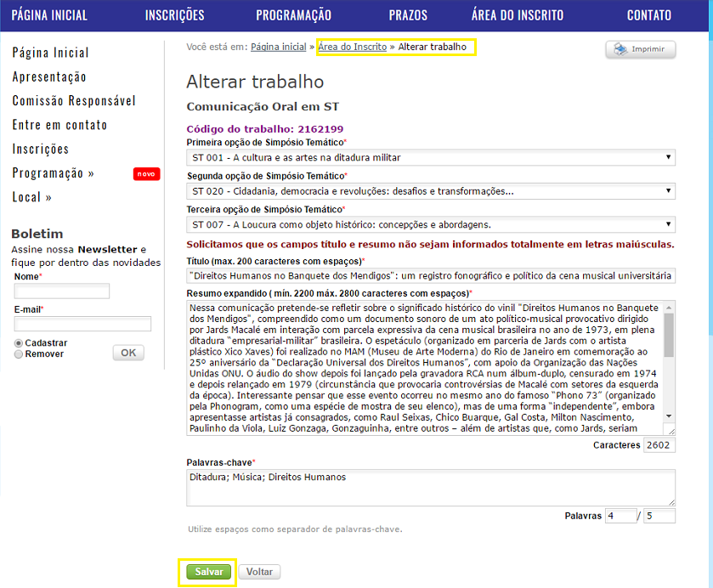Open the Terceira opção de Simpósio Temático dropdown

[x=431, y=224]
